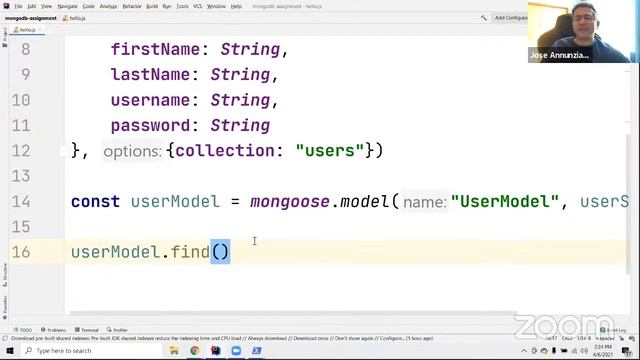Viewport: 640px width, 360px height.
Task: Open IntelliJ IDEA from taskbar
Action: [x=216, y=351]
